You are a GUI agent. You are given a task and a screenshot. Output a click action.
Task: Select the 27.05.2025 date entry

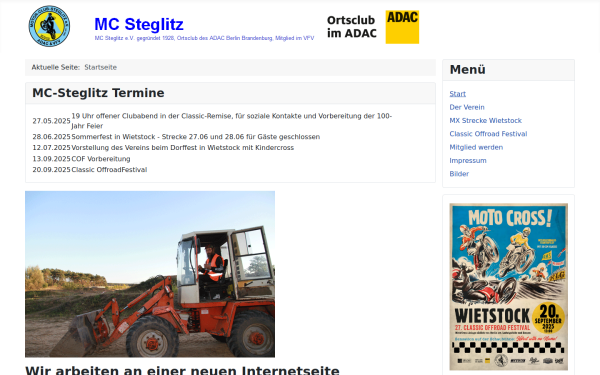pyautogui.click(x=51, y=121)
